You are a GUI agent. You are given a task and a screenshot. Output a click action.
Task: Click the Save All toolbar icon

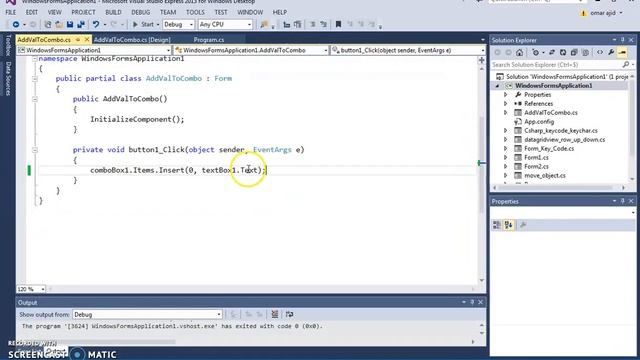[81, 24]
